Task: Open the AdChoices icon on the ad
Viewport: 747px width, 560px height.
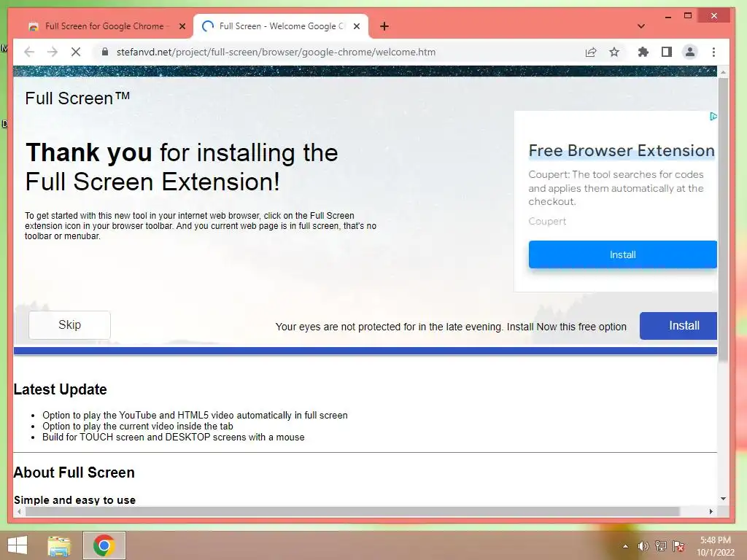Action: pyautogui.click(x=713, y=116)
